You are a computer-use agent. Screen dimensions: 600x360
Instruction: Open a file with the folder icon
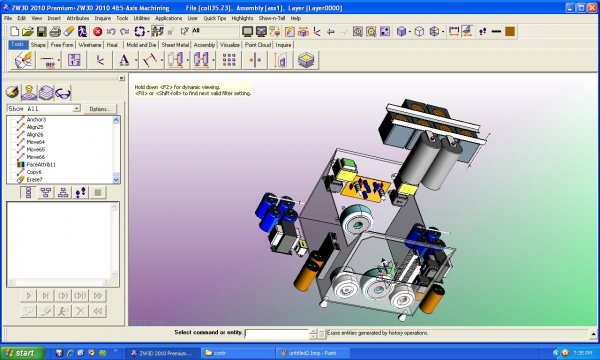coord(28,31)
